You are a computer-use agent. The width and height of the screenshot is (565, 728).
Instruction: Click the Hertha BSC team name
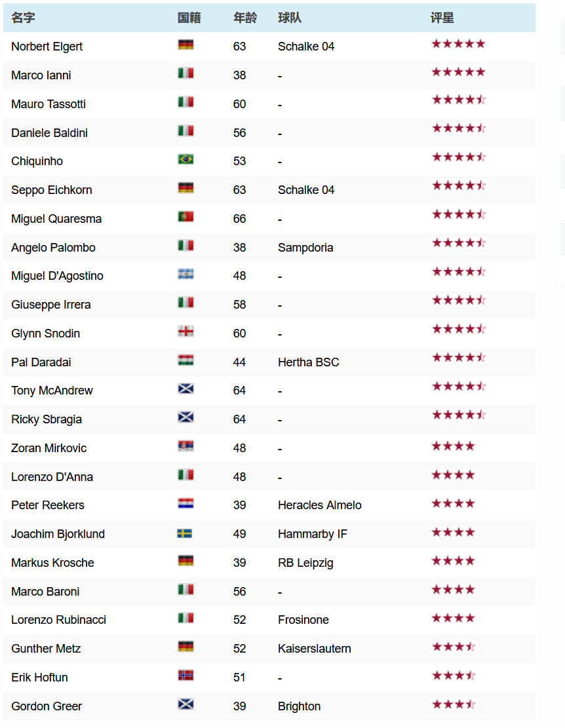coord(308,362)
